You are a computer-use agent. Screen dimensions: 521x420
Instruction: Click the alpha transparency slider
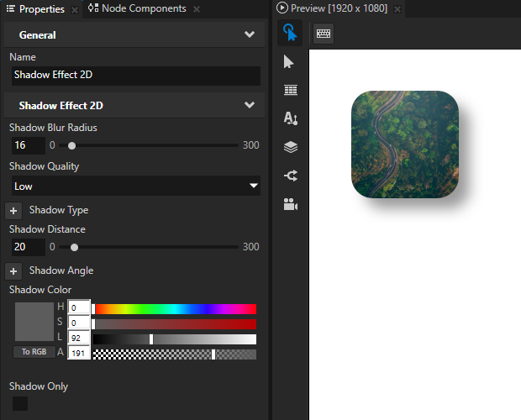click(x=175, y=354)
